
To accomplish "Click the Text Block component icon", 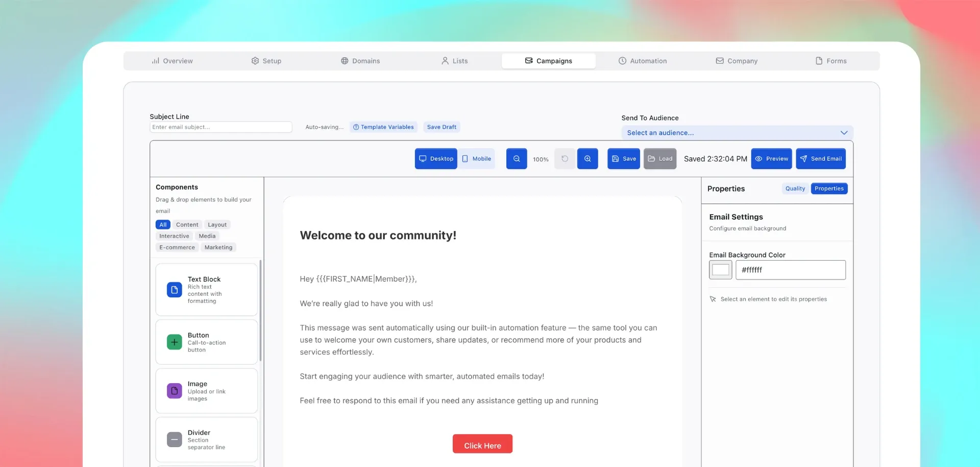I will coord(175,290).
